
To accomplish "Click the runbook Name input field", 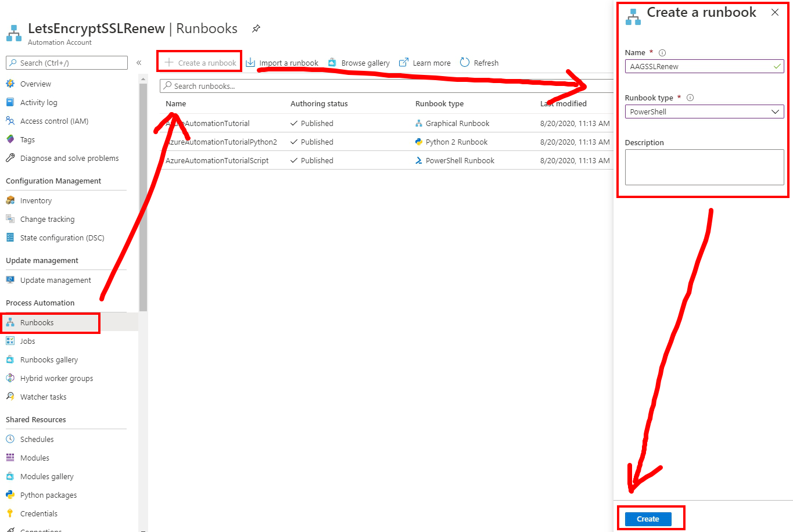I will click(704, 66).
